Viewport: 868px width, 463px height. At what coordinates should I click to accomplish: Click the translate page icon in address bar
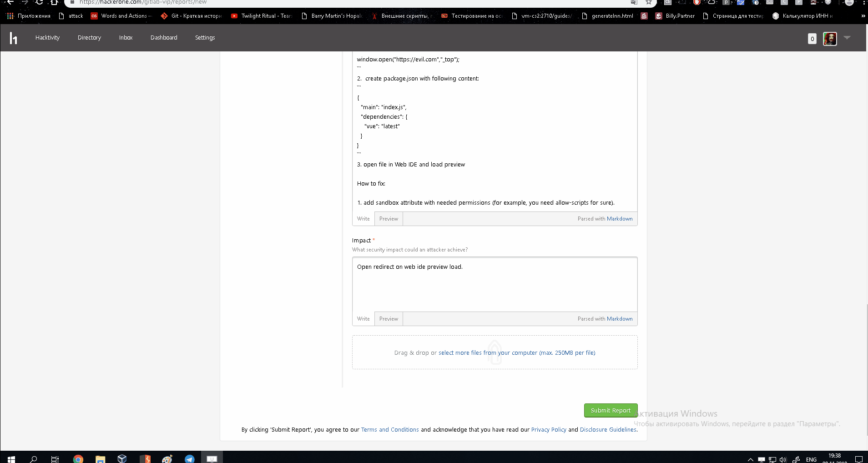click(x=634, y=2)
